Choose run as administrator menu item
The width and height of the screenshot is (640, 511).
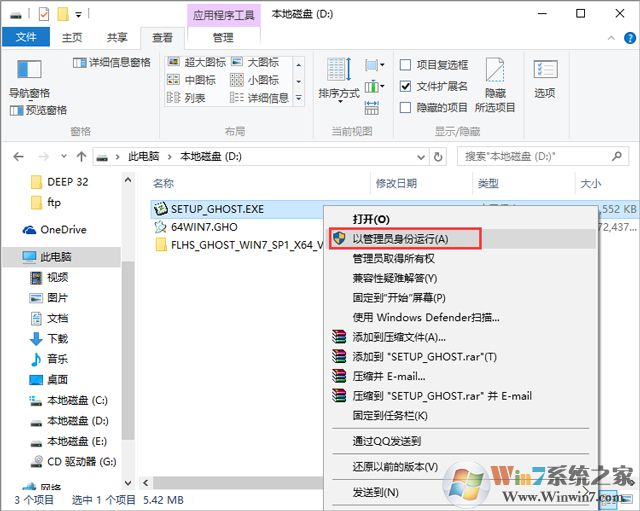coord(463,239)
